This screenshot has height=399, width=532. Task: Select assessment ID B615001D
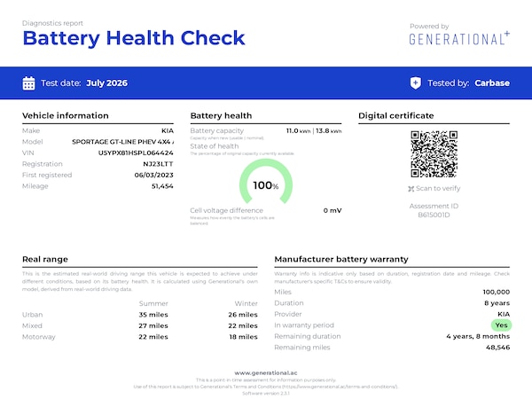(434, 215)
